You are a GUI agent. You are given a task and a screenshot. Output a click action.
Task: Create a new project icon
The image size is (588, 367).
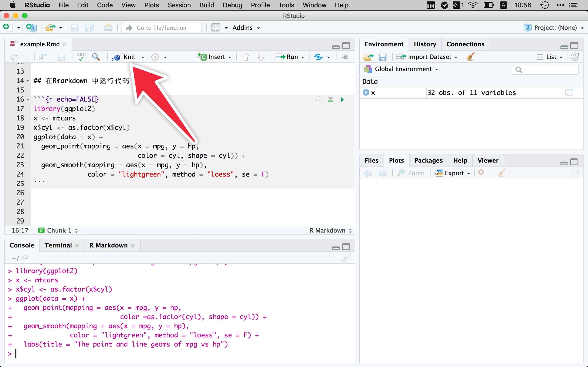pyautogui.click(x=32, y=27)
